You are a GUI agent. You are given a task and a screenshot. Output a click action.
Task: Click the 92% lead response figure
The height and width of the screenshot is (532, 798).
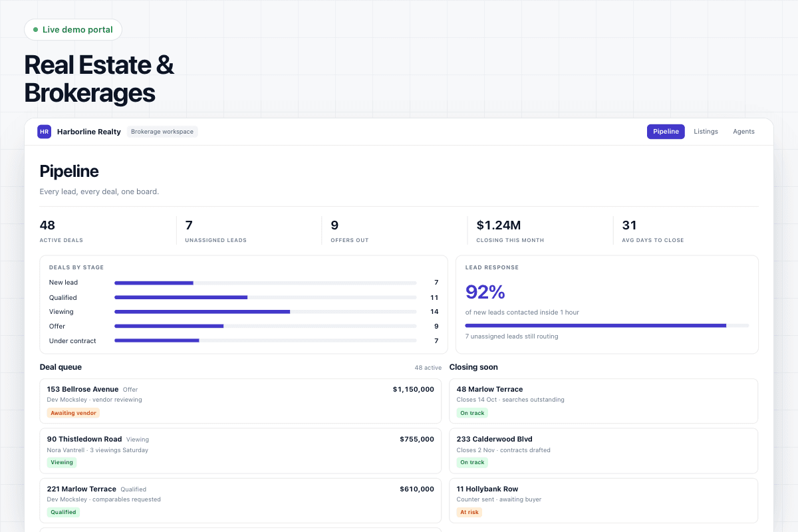point(485,292)
